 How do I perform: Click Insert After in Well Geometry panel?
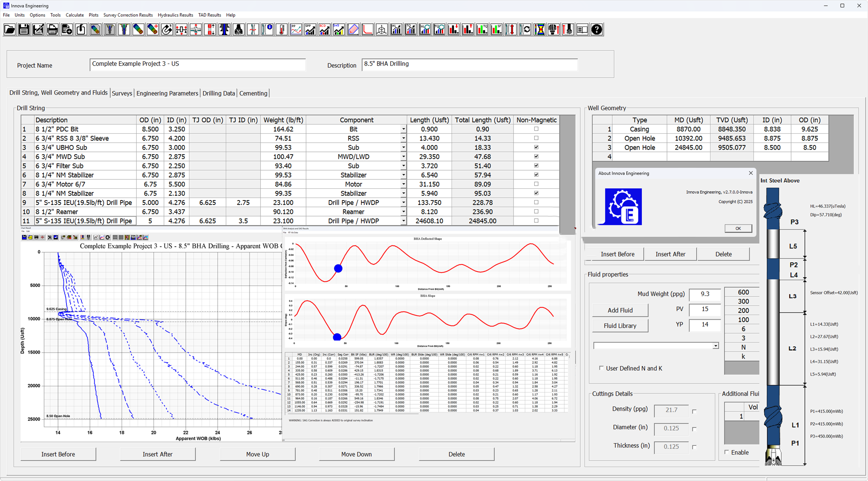click(x=670, y=254)
